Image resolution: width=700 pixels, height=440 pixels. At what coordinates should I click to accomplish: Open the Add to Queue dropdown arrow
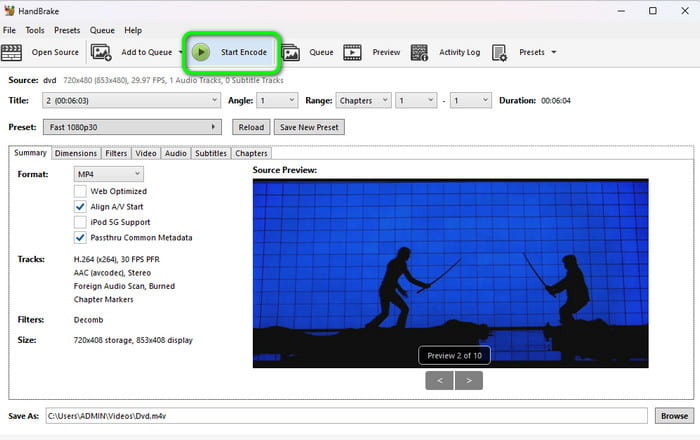point(180,52)
